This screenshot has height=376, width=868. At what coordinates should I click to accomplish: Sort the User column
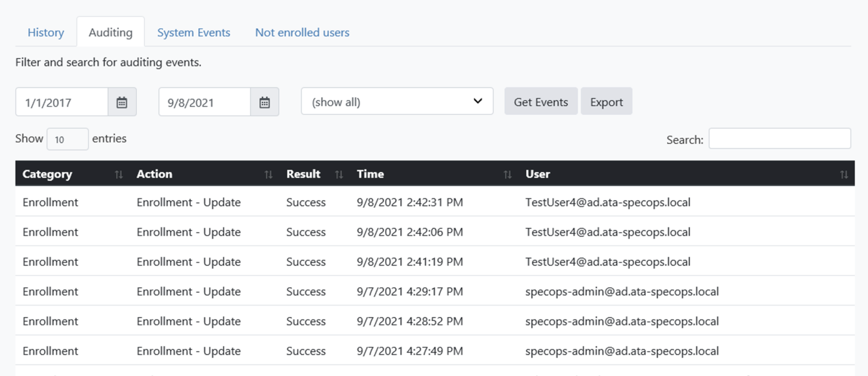pyautogui.click(x=844, y=174)
